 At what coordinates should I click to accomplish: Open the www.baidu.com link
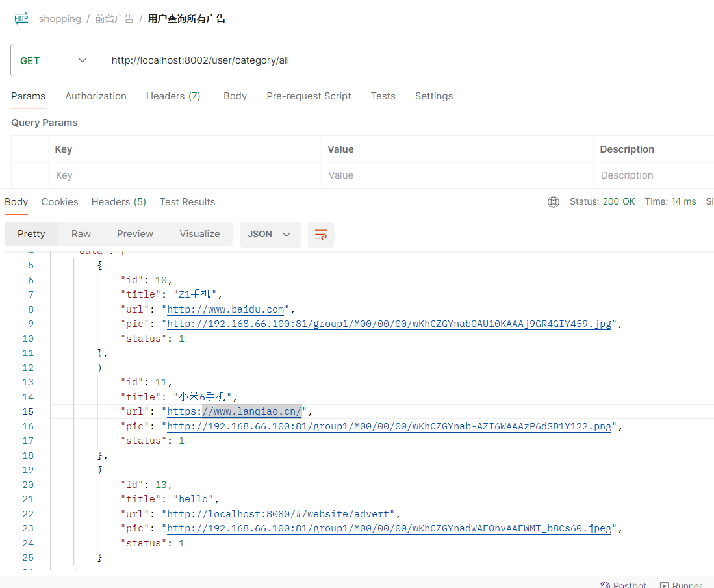click(x=225, y=309)
